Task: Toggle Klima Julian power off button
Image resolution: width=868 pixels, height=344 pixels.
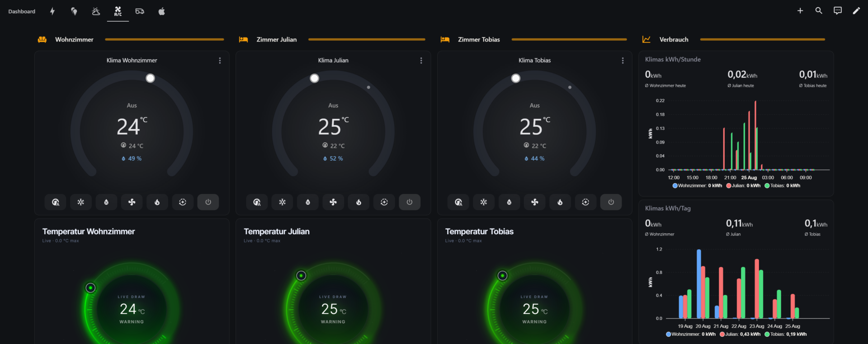Action: pyautogui.click(x=410, y=202)
